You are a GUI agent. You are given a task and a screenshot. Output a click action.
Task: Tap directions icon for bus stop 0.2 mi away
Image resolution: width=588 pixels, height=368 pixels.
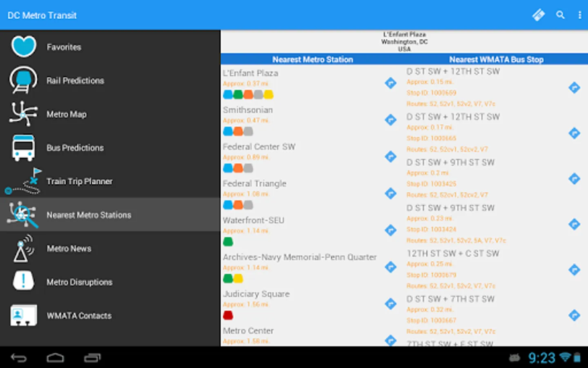[575, 179]
